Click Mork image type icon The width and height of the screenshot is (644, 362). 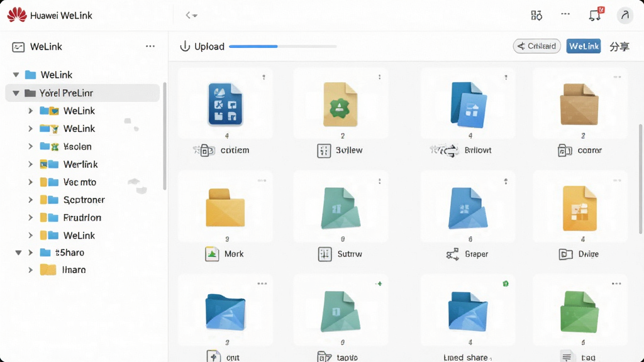coord(212,254)
